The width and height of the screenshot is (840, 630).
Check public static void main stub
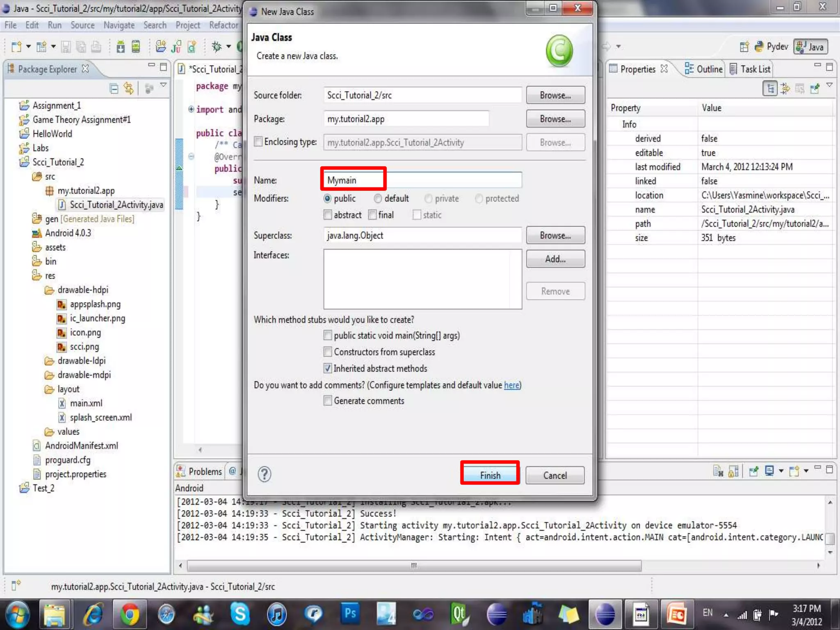(x=327, y=336)
